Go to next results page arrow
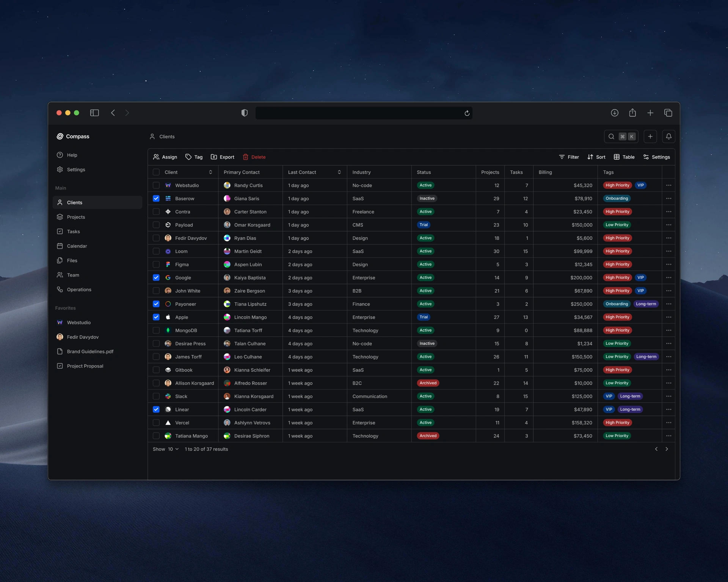 point(667,449)
